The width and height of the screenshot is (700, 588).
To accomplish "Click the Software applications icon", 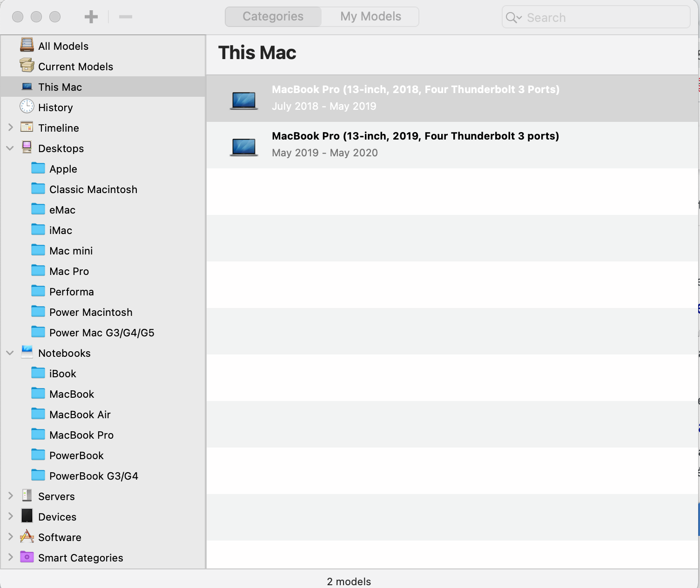I will click(27, 537).
